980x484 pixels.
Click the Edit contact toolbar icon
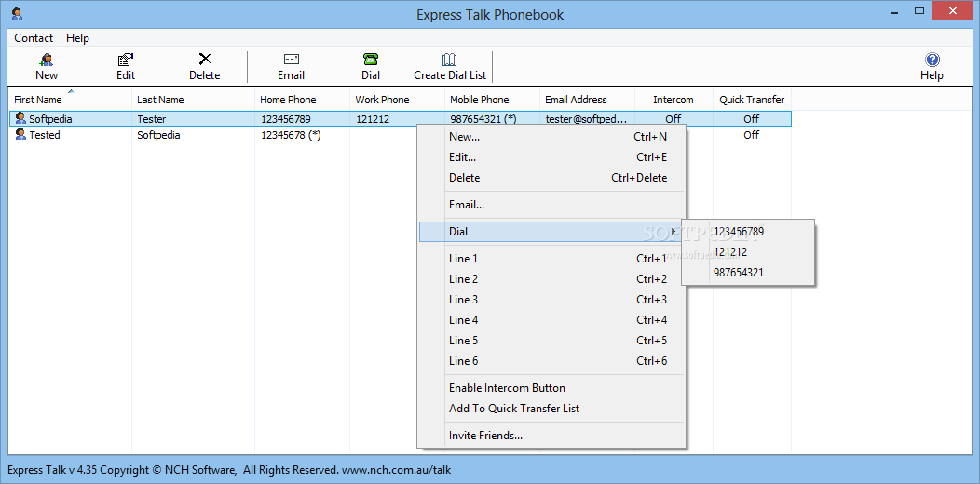[125, 60]
